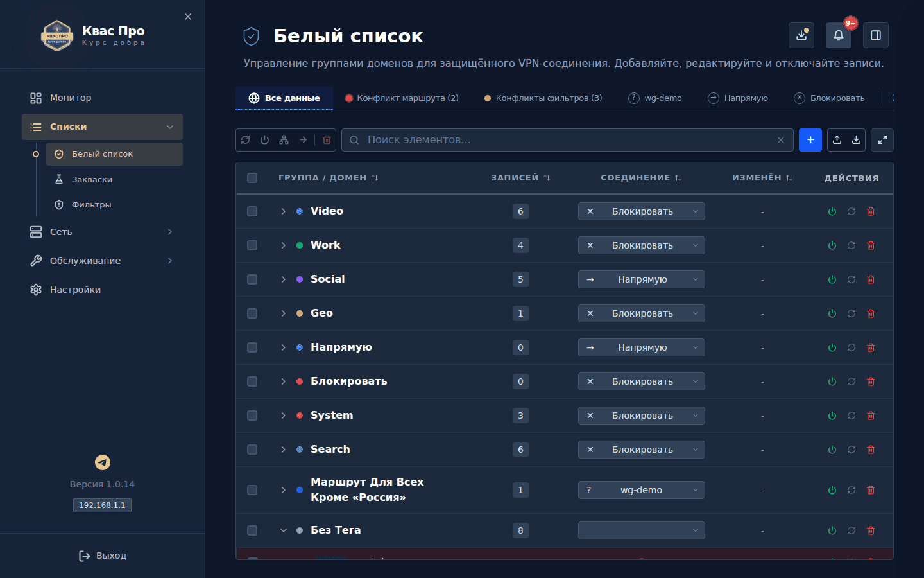Expand the Work group row
Viewport: 924px width, 578px height.
click(284, 245)
